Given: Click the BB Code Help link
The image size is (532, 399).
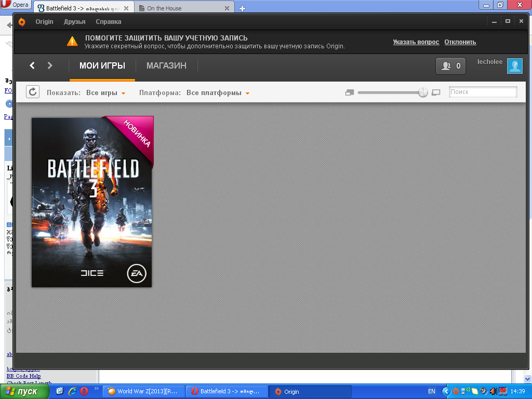Looking at the screenshot, I should (x=24, y=376).
